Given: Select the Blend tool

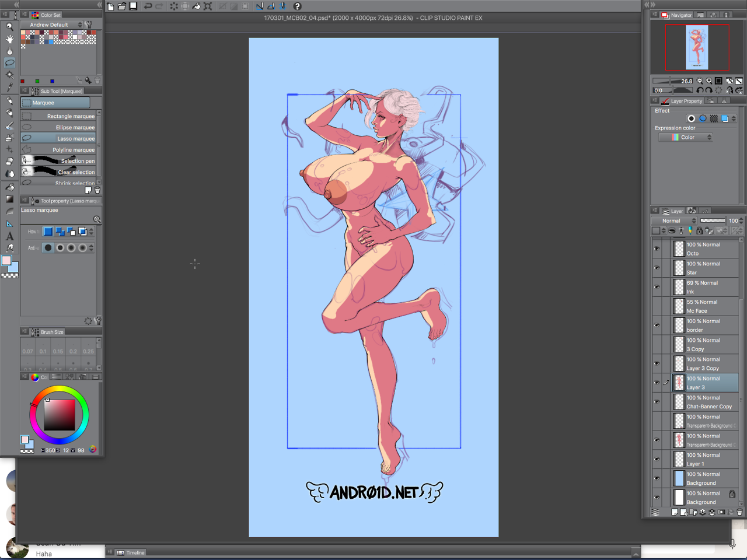Looking at the screenshot, I should tap(9, 173).
